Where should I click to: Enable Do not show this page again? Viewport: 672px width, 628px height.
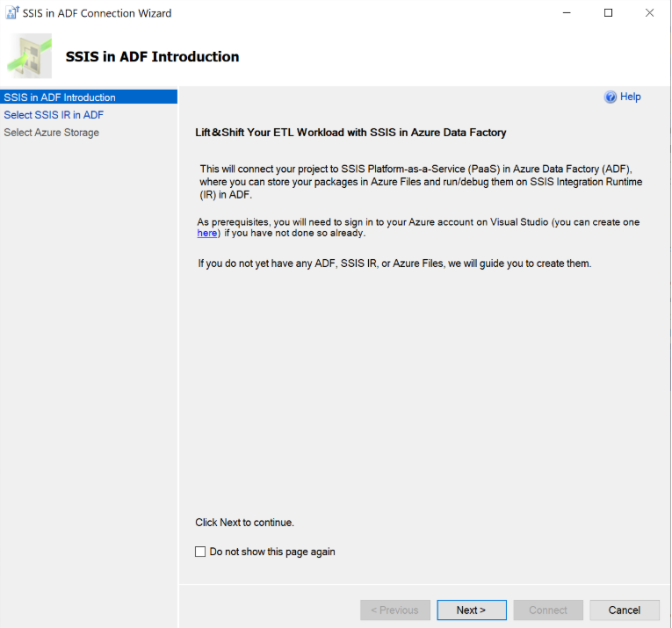(200, 552)
